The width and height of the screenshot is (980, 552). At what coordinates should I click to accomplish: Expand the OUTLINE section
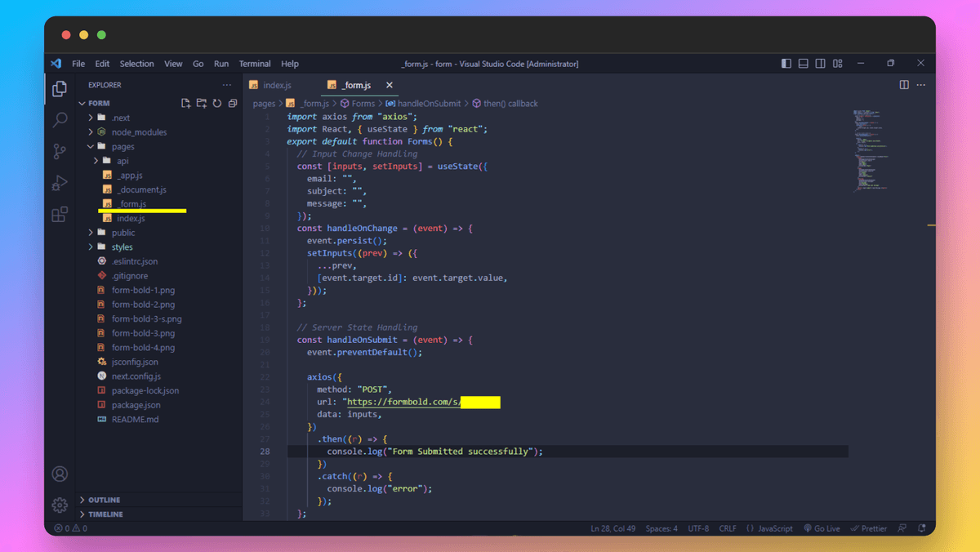[104, 500]
